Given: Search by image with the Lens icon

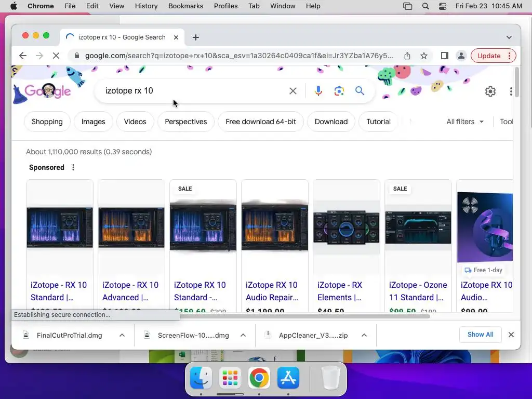Looking at the screenshot, I should pyautogui.click(x=339, y=90).
